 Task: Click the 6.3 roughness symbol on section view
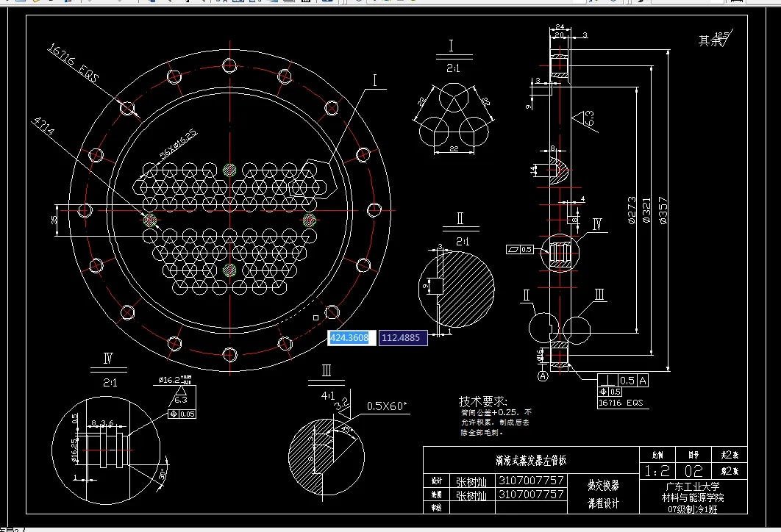(584, 120)
